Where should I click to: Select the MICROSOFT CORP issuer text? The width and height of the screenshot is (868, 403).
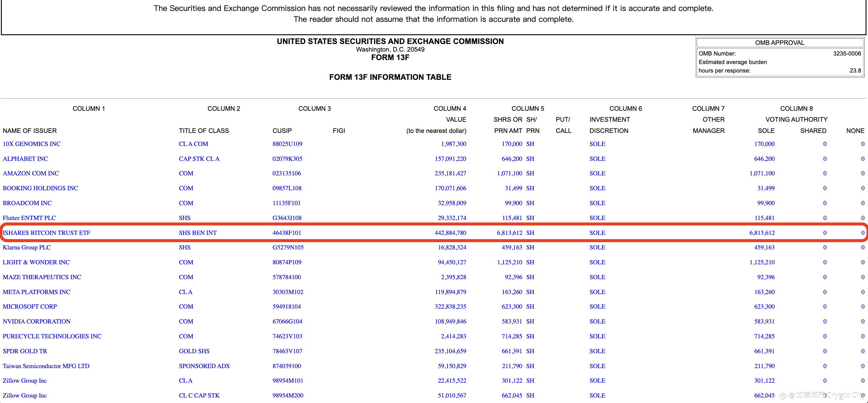pyautogui.click(x=30, y=306)
